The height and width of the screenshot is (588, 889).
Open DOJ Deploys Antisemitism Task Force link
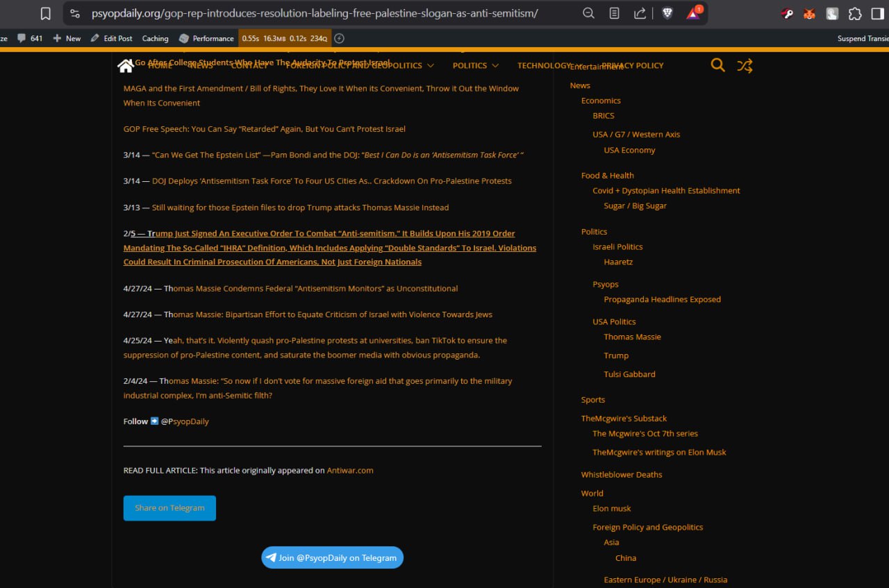pos(332,181)
